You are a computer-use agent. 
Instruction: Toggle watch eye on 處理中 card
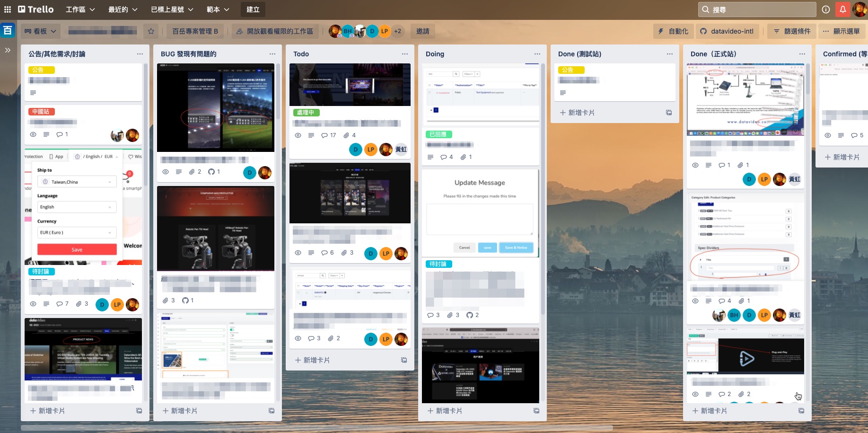coord(298,135)
